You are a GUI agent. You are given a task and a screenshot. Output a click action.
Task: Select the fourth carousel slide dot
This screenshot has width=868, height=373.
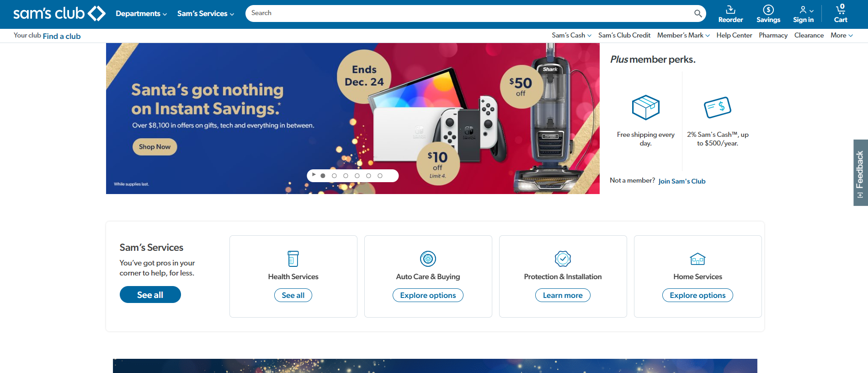[x=357, y=176]
